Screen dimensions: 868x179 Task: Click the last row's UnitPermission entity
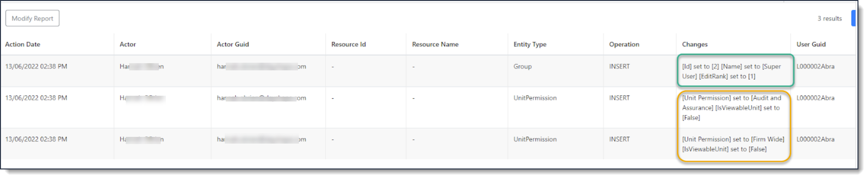[x=535, y=139]
